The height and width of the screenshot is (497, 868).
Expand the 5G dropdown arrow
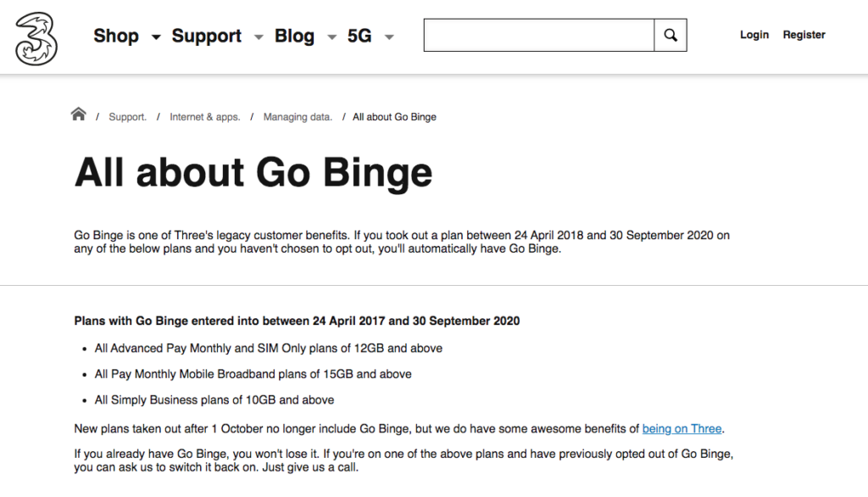[x=389, y=37]
